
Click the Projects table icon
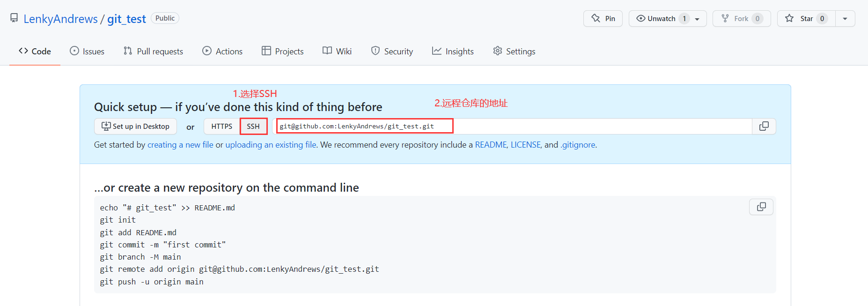(266, 51)
